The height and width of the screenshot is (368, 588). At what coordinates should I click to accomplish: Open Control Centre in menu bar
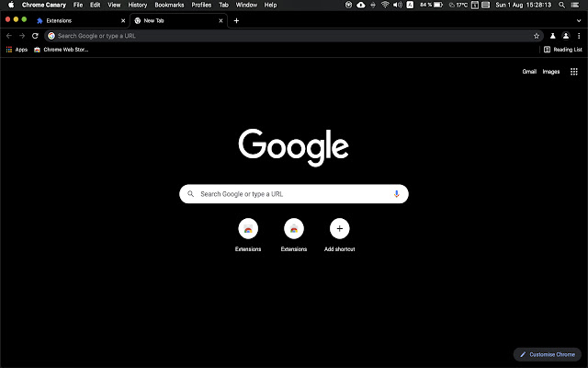coord(574,5)
